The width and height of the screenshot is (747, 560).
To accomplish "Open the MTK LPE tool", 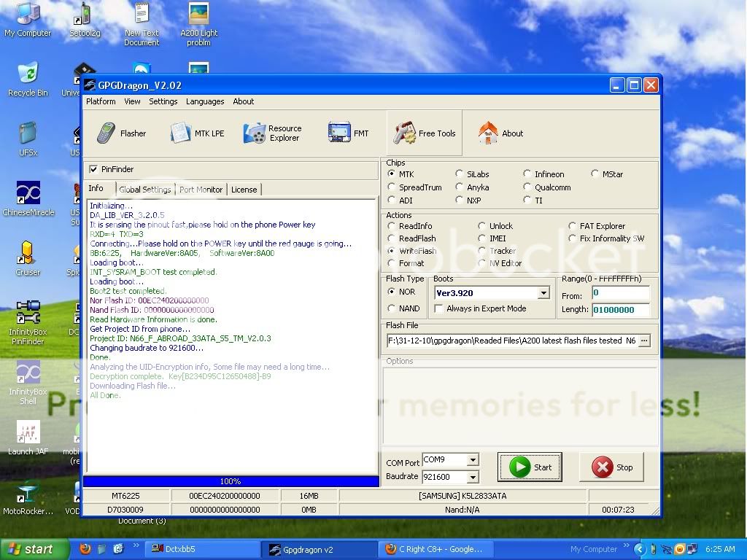I will point(197,133).
